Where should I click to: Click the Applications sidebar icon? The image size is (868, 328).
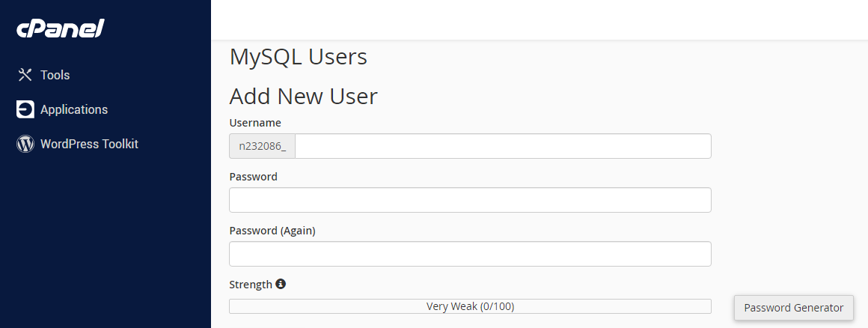(x=25, y=109)
